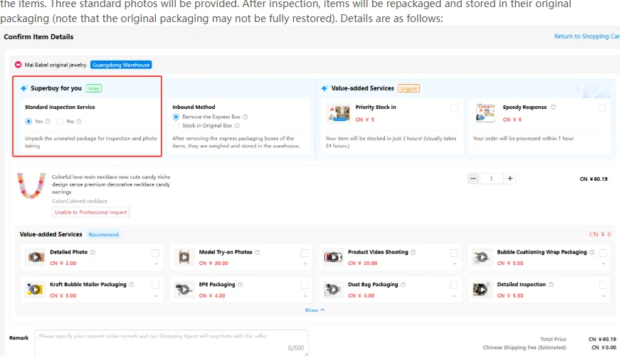Click the Guangdong Warehouse tag
The height and width of the screenshot is (356, 644).
(x=121, y=65)
